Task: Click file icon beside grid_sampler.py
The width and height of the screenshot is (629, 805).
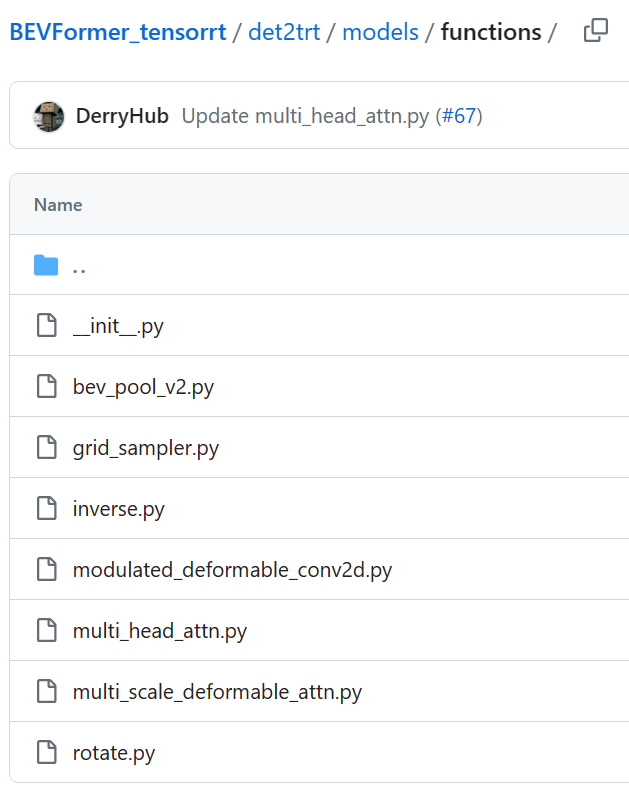Action: click(46, 448)
